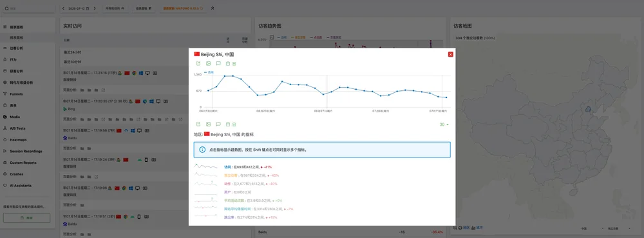This screenshot has height=238, width=644.
Task: Open Session Recordings in the sidebar
Action: [x=28, y=152]
